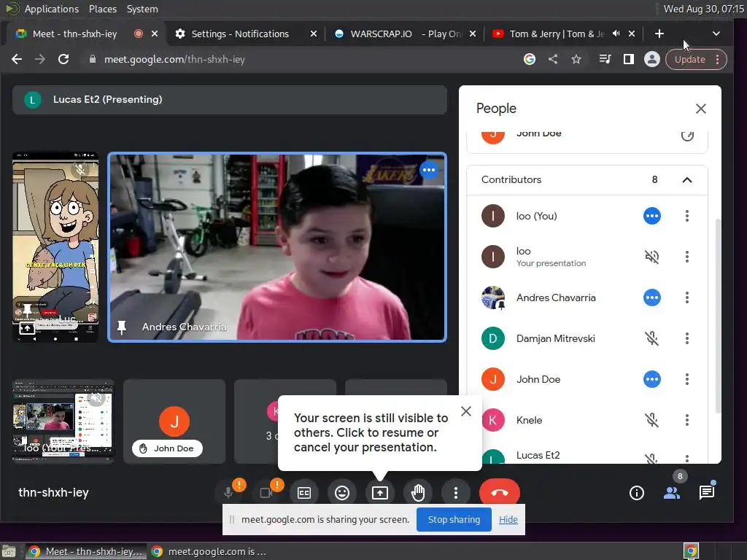Click Andres Chavarria avatar in People list

tap(493, 297)
